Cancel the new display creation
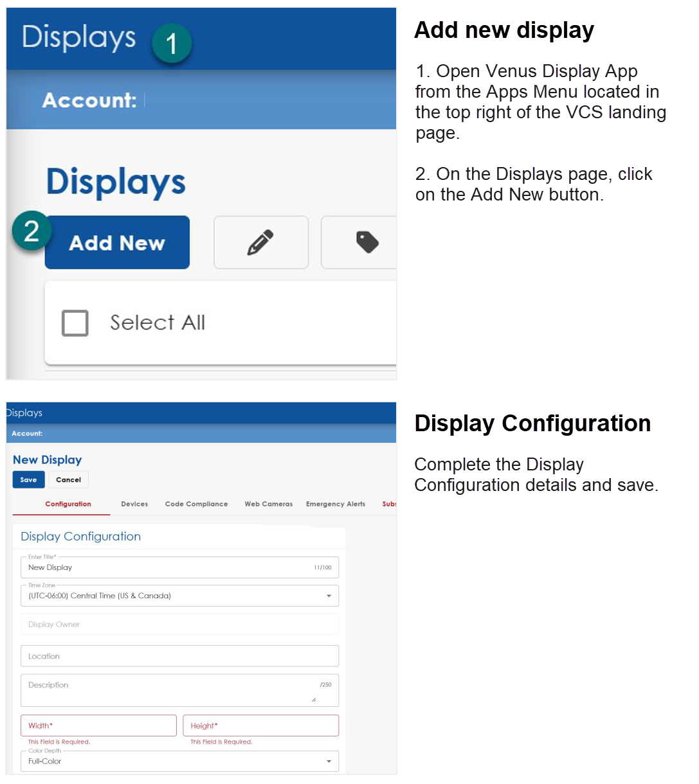 (68, 479)
